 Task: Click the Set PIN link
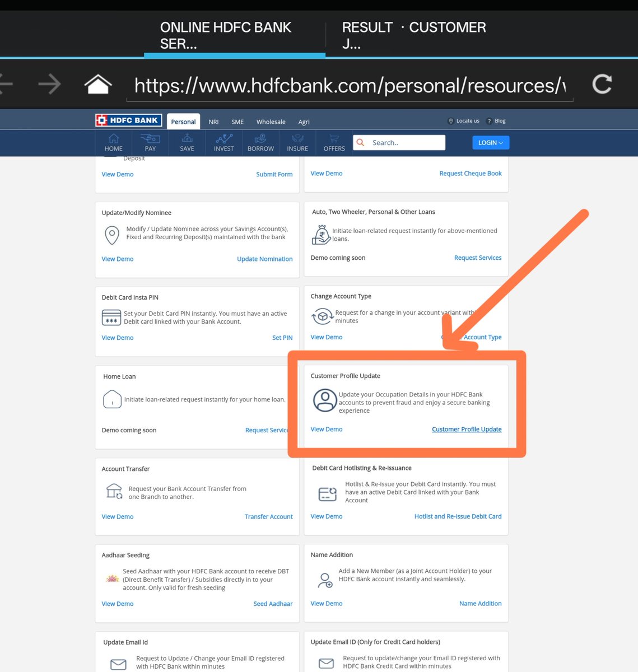282,338
